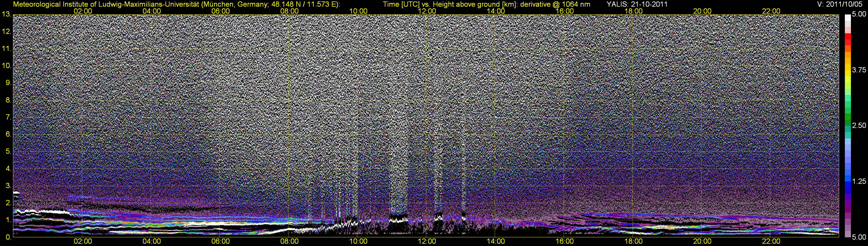
Task: Click the 14:00 label on the upper time axis
Action: click(x=496, y=11)
